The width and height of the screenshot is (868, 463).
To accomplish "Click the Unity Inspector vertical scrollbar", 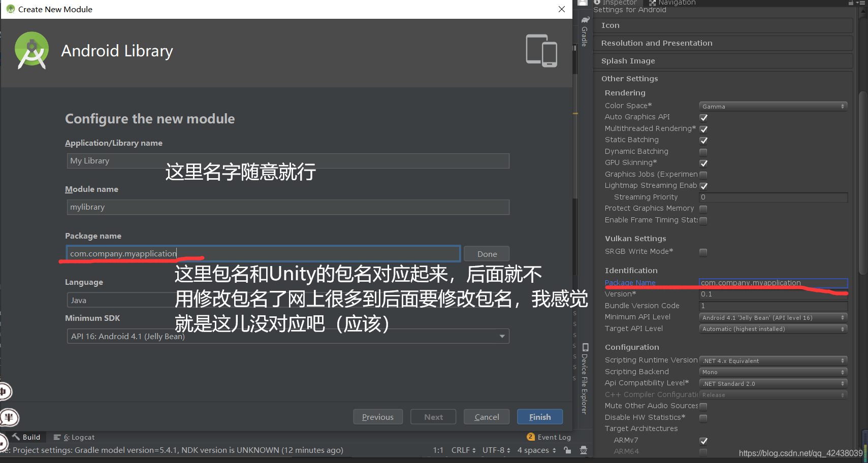I will point(862,183).
